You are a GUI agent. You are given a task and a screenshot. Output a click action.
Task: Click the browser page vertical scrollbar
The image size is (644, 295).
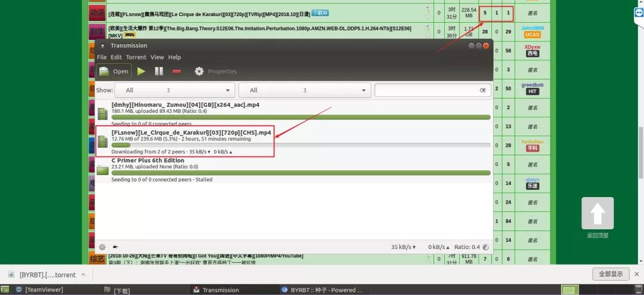pyautogui.click(x=641, y=152)
